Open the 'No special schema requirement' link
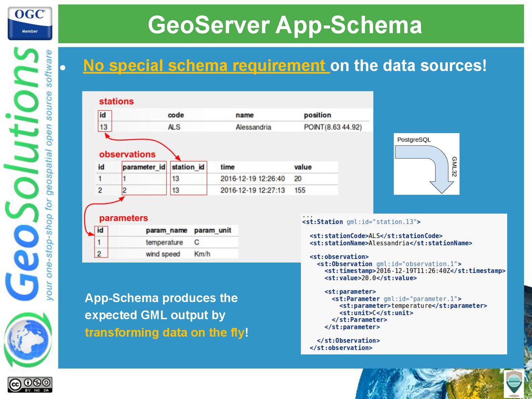 (206, 65)
